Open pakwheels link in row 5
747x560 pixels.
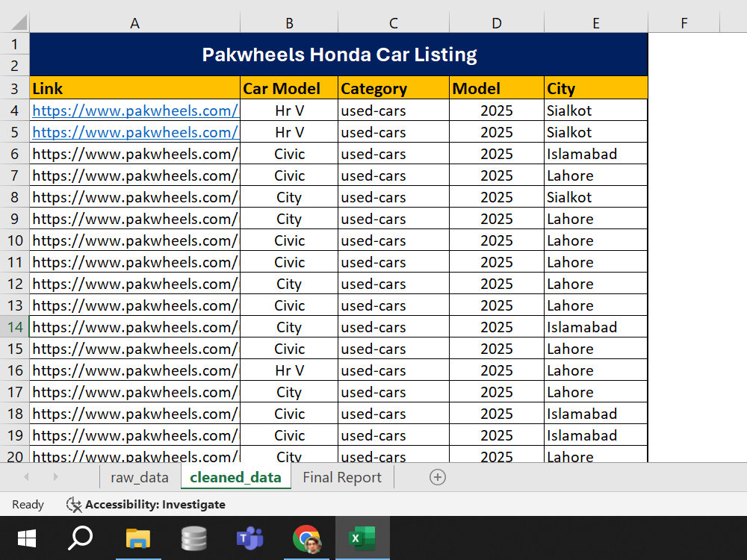click(135, 132)
